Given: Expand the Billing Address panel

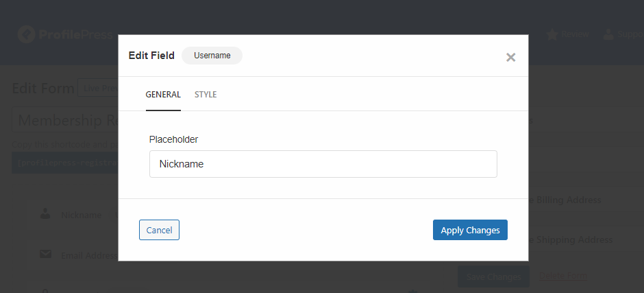Looking at the screenshot, I should [x=569, y=200].
